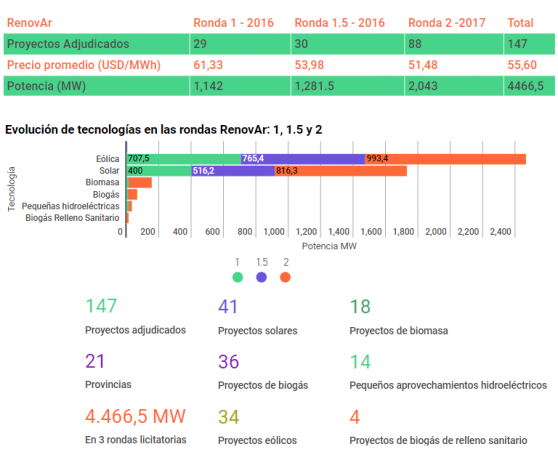558x452 pixels.
Task: Click 'Proyectos de biogás de relleno sanitario'
Action: [x=438, y=440]
